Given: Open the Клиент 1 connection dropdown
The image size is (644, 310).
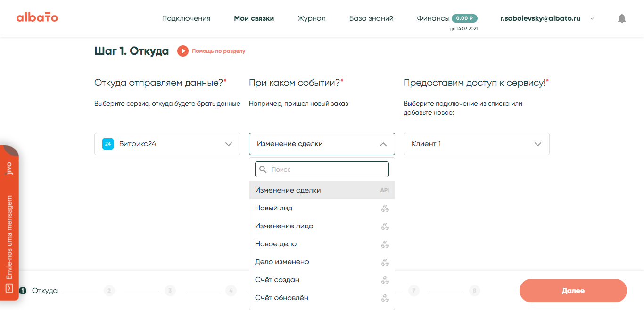Looking at the screenshot, I should pyautogui.click(x=538, y=144).
